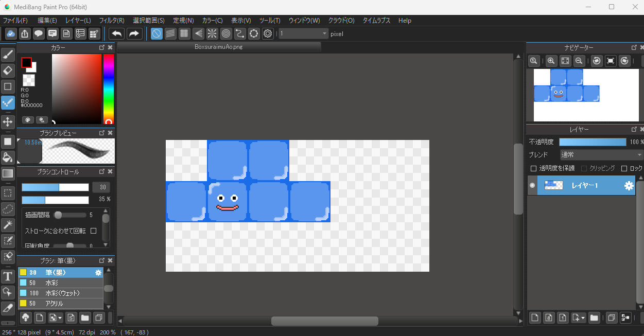The image size is (644, 336).
Task: Select the Lasso tool
Action: click(8, 209)
